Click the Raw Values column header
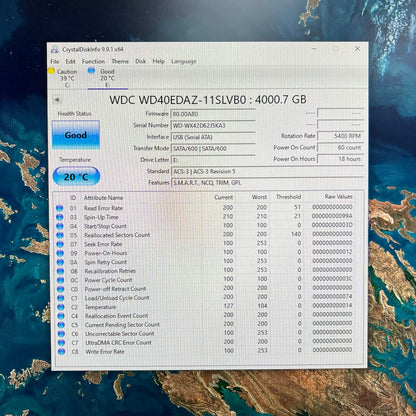Image resolution: width=416 pixels, height=416 pixels. [x=338, y=197]
